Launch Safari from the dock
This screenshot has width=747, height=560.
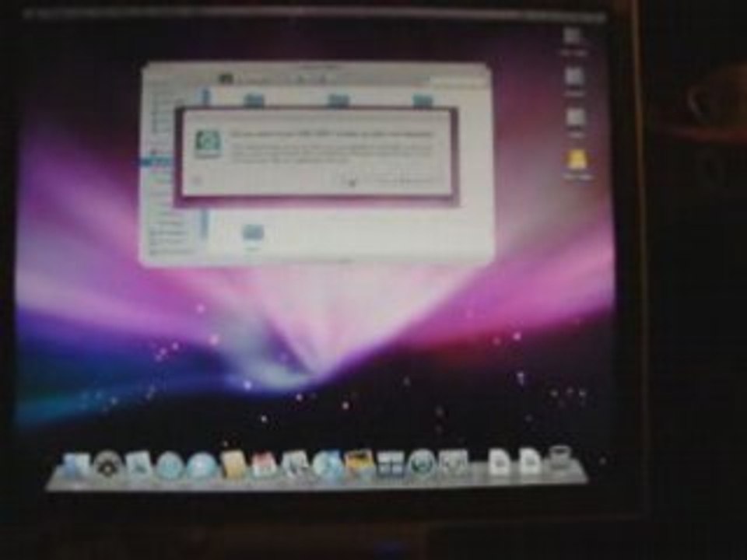tap(170, 465)
